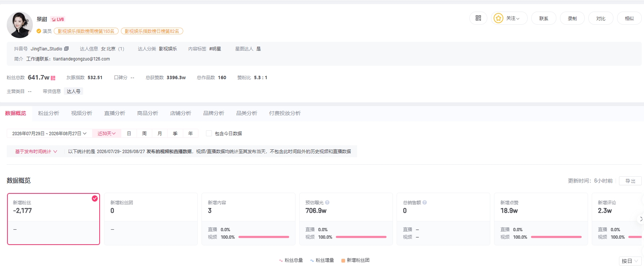Click the right arrow to see more cards
Image resolution: width=644 pixels, height=267 pixels.
coord(641,219)
